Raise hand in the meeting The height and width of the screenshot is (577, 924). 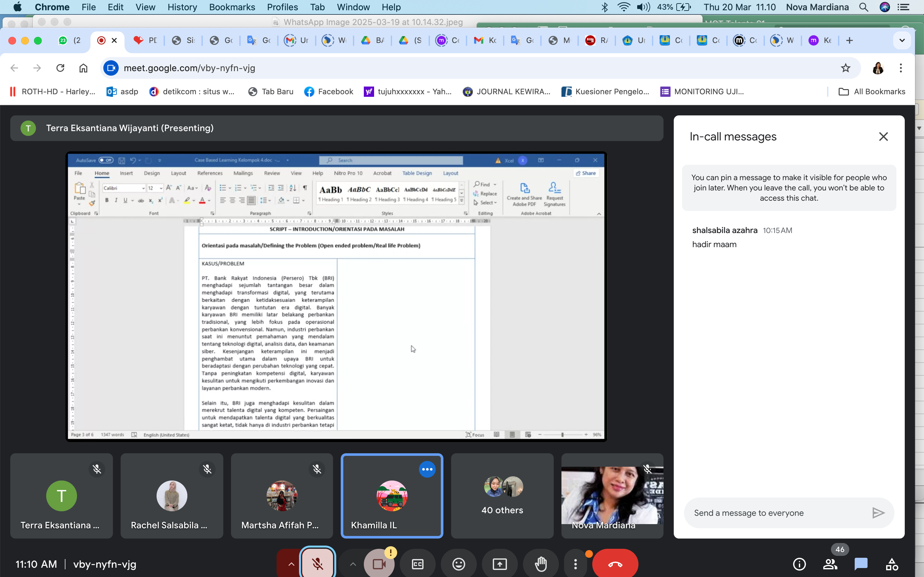coord(541,564)
